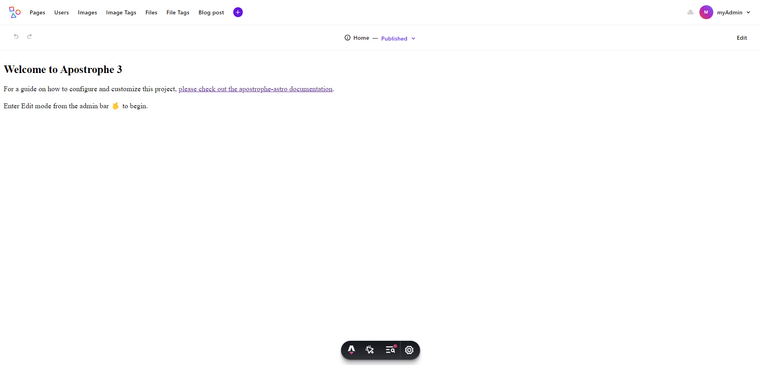The image size is (760, 365).
Task: Open the Image Tags manager
Action: [121, 13]
